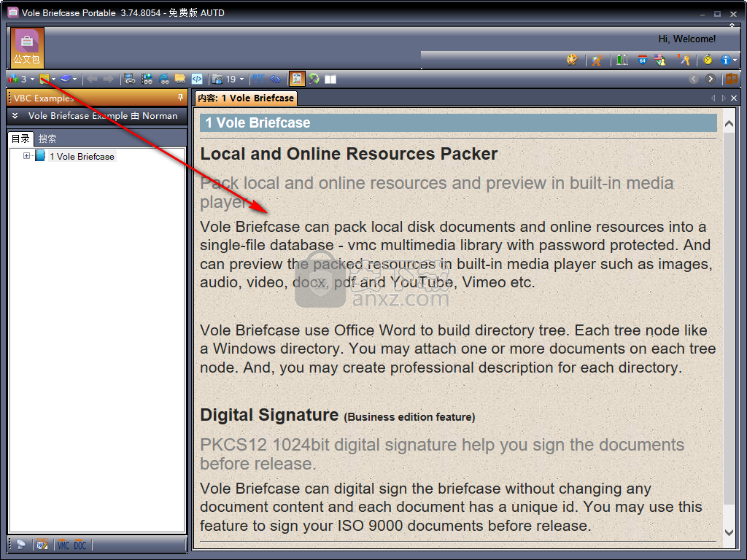Click the vertical scrollbar thumb in content
747x560 pixels.
tap(729, 319)
